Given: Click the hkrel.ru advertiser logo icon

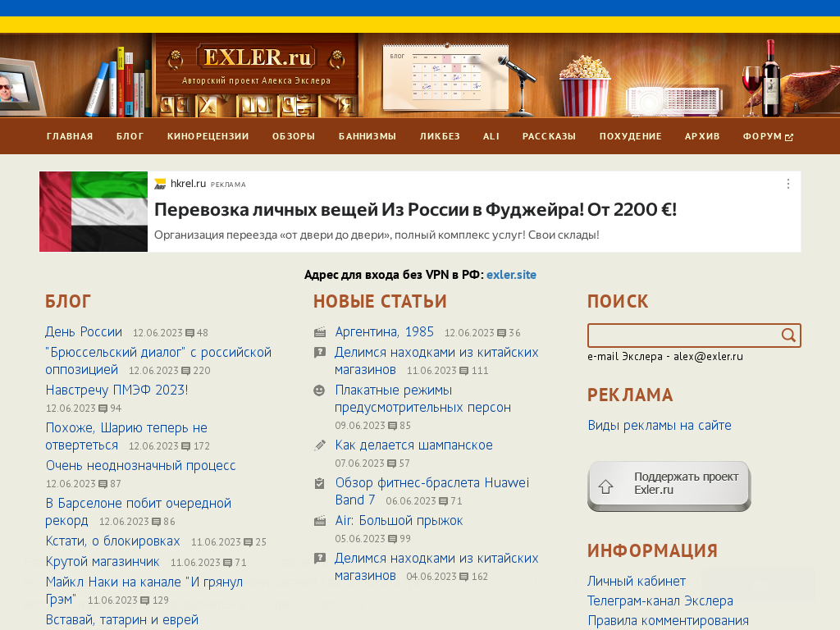Looking at the screenshot, I should pyautogui.click(x=160, y=185).
